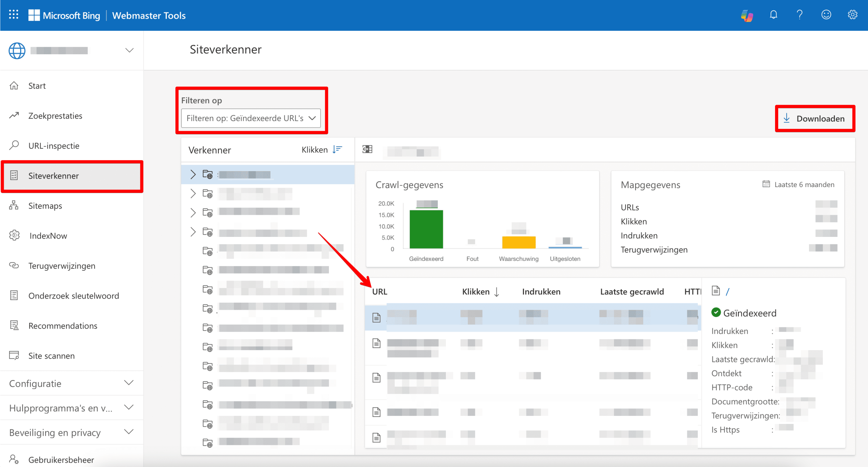Image resolution: width=868 pixels, height=467 pixels.
Task: Expand the site selector dropdown chevron
Action: click(129, 50)
